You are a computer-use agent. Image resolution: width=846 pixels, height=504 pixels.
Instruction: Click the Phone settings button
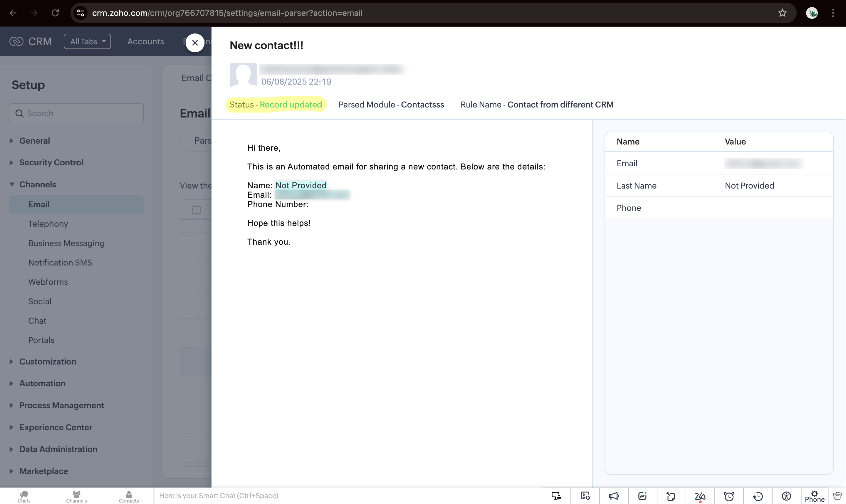814,496
